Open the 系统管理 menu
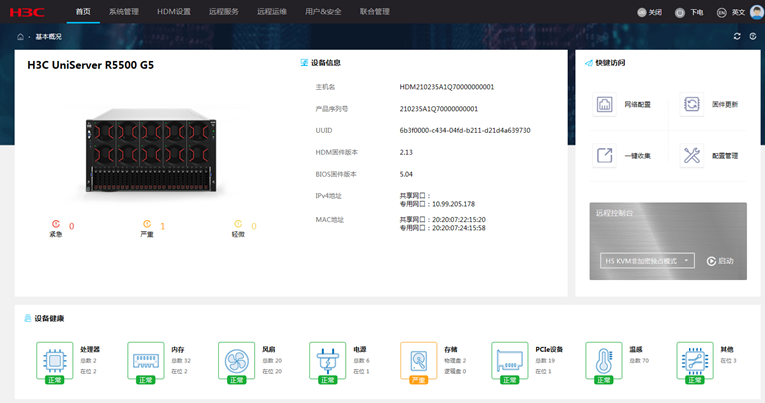Viewport: 765px width, 403px height. click(x=124, y=12)
